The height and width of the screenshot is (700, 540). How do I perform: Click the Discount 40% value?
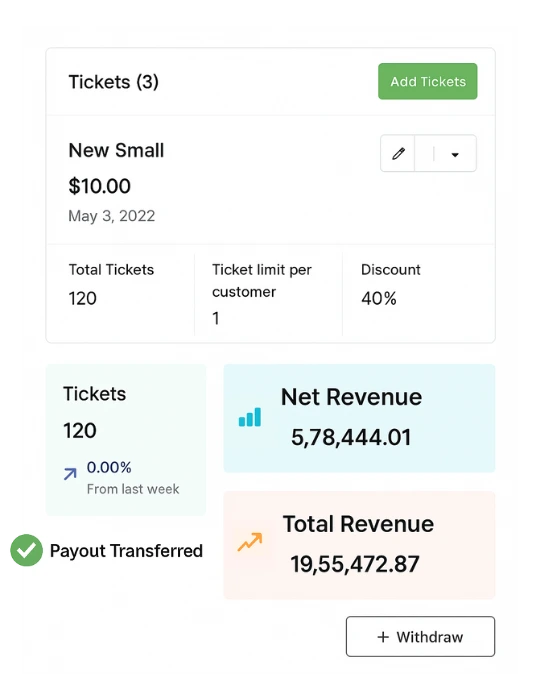pos(379,299)
